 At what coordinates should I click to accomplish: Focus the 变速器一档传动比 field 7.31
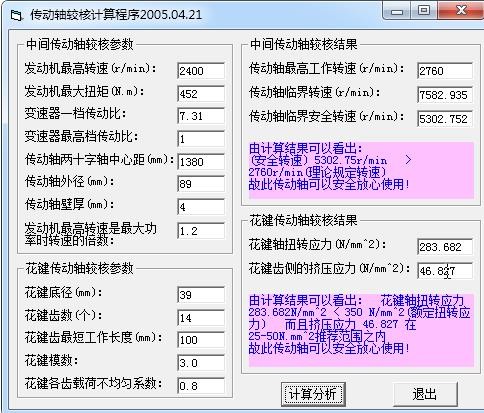click(201, 116)
